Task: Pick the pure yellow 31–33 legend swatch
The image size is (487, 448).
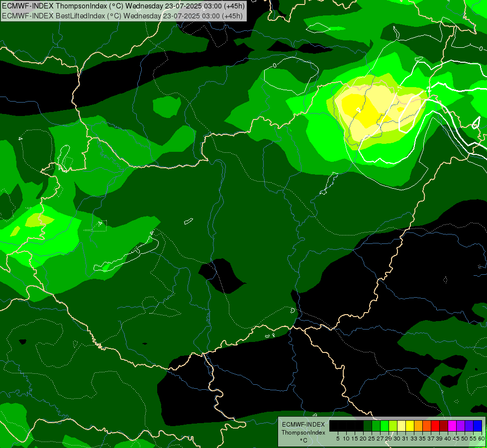Action: pos(410,426)
